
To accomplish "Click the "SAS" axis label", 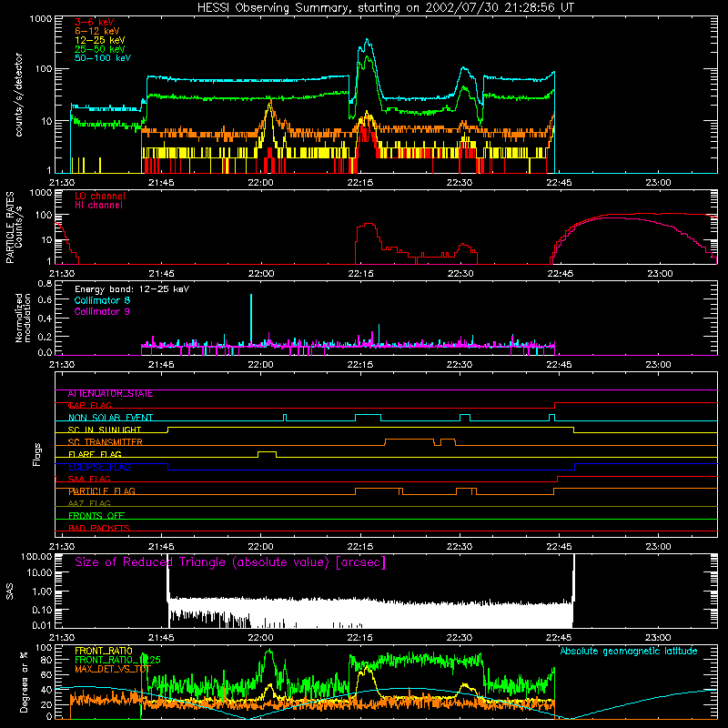I will click(x=10, y=591).
